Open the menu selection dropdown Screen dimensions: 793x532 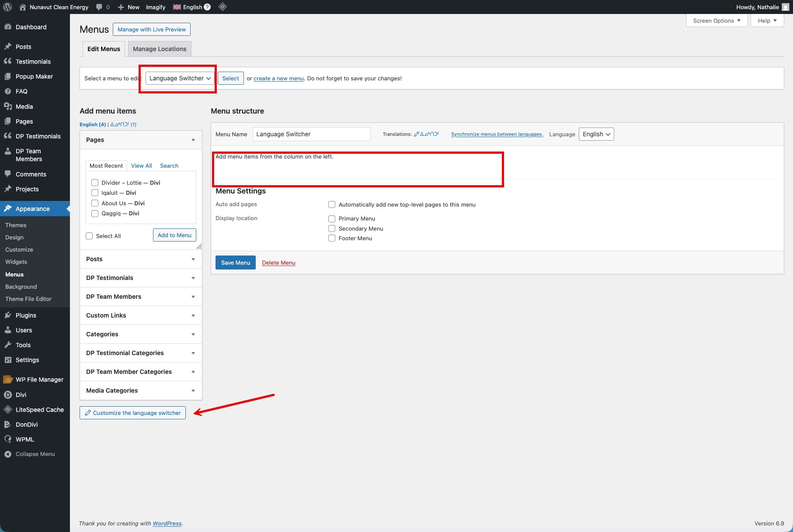tap(180, 78)
